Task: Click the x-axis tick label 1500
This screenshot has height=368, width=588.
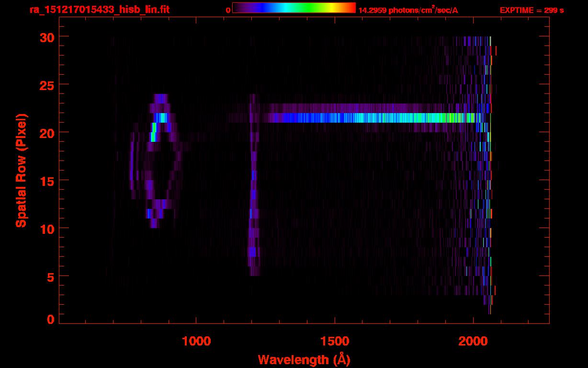Action: point(335,341)
